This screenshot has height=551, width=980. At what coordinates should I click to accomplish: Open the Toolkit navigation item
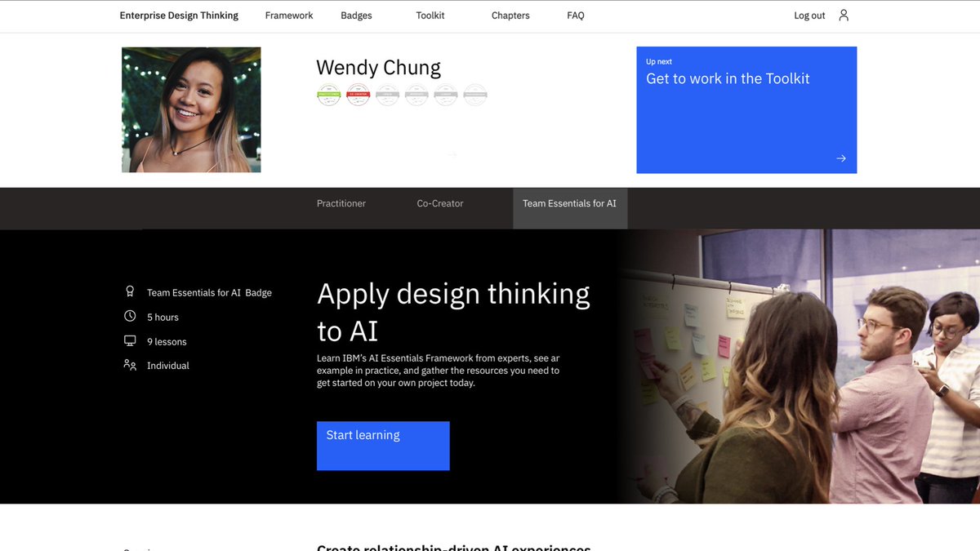(x=430, y=16)
